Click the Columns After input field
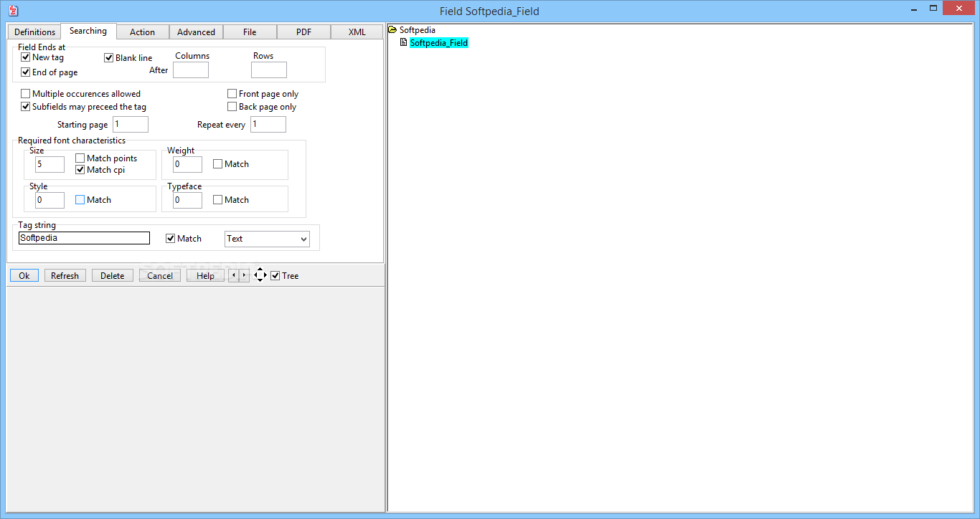 click(191, 70)
